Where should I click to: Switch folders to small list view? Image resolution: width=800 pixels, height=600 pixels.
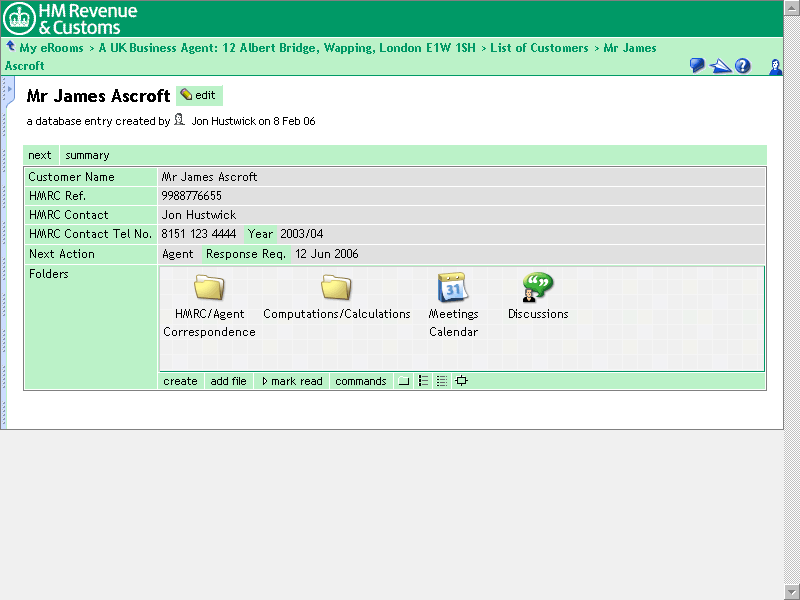pyautogui.click(x=423, y=381)
